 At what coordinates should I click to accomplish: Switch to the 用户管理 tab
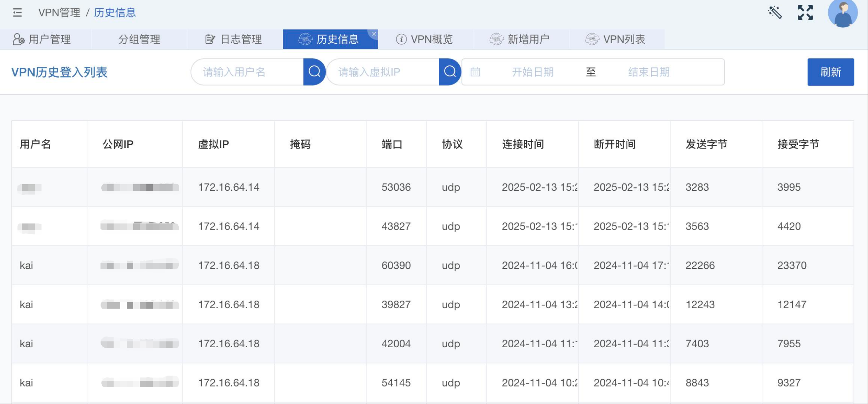click(x=42, y=39)
